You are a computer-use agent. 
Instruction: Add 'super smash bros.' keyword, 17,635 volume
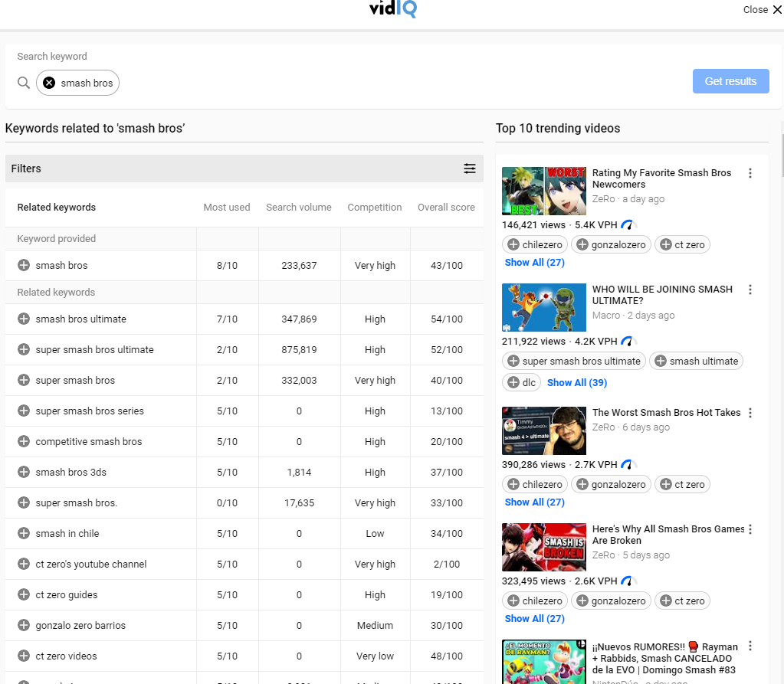[x=24, y=502]
